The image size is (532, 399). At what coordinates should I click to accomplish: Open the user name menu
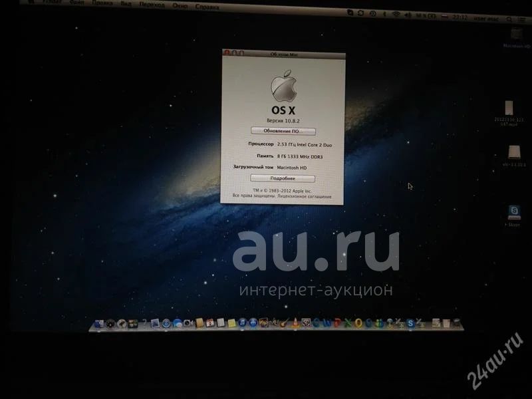(x=486, y=19)
